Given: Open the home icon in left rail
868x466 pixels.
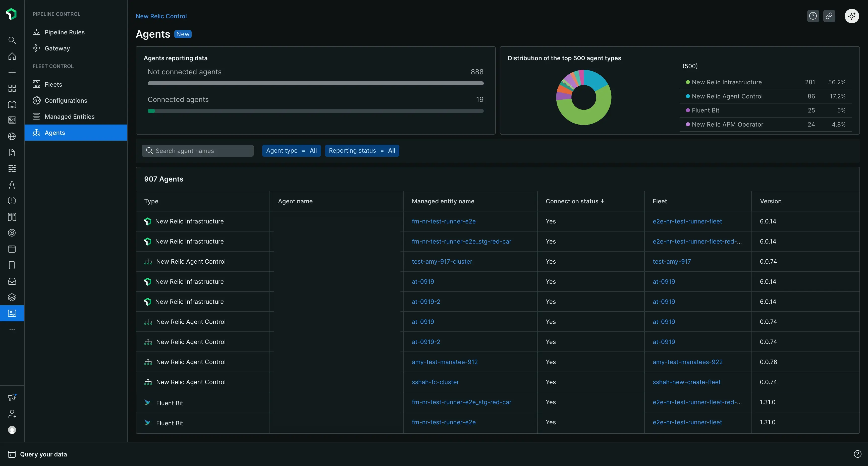Looking at the screenshot, I should (x=12, y=56).
